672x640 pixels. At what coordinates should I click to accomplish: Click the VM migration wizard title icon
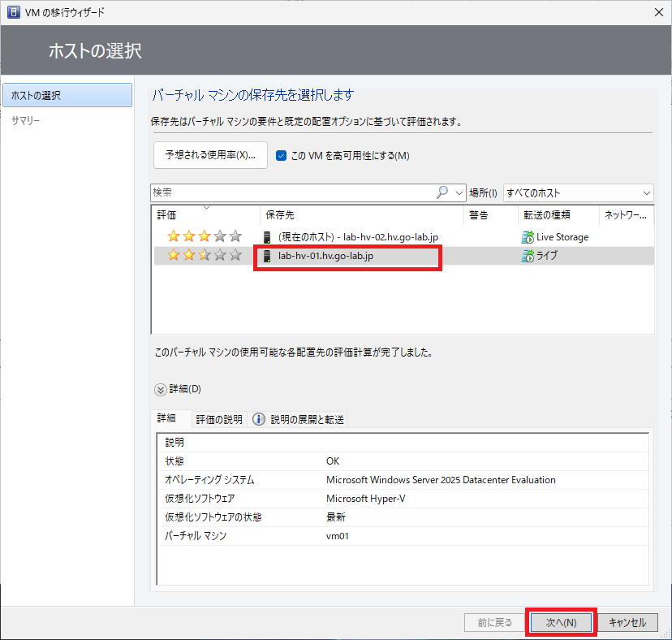point(13,12)
